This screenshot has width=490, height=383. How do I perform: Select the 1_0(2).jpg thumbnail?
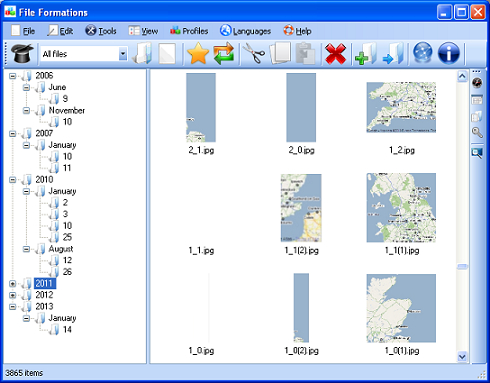pos(301,308)
